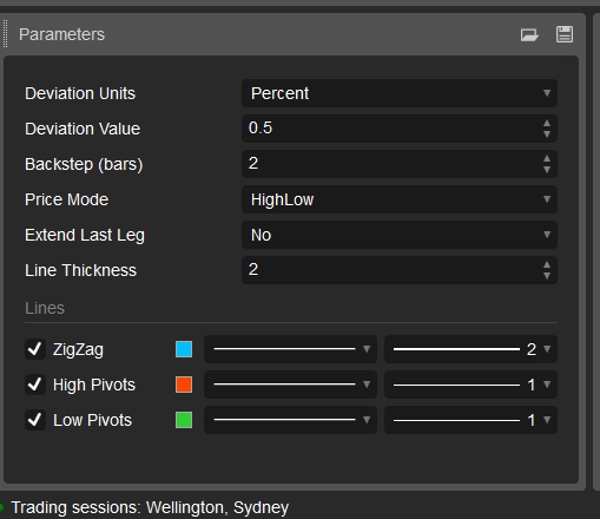Image resolution: width=600 pixels, height=519 pixels.
Task: Uncheck the ZigZag line checkbox
Action: pos(35,349)
